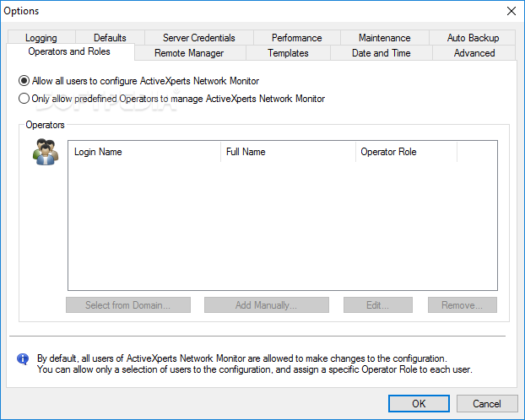Switch to the Templates tab
525x420 pixels.
(288, 53)
